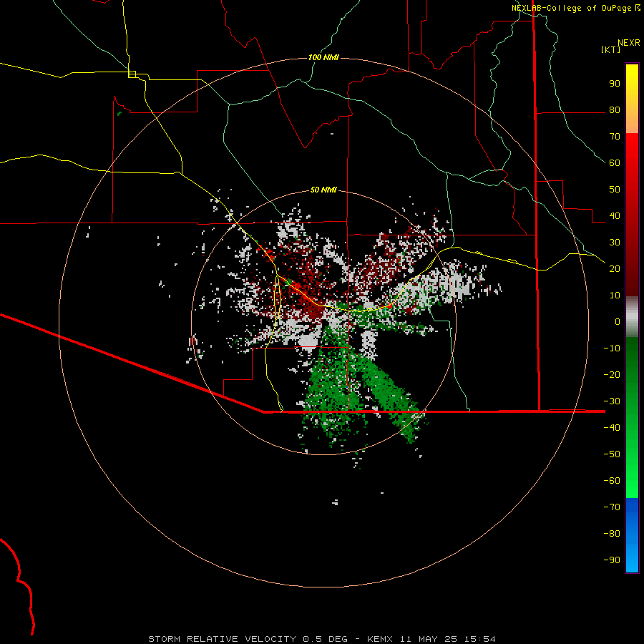Click the -30 value on velocity scale
This screenshot has width=644, height=644.
(612, 401)
